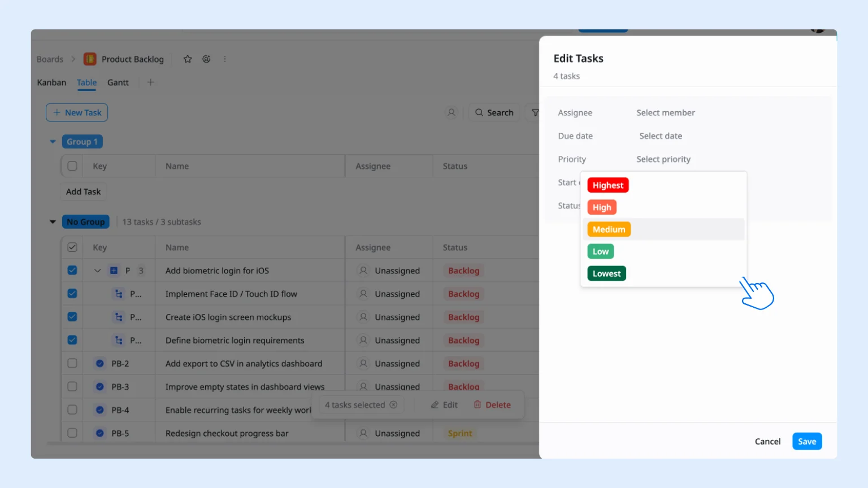Click assignee avatar on Add export to CSV row
Image resolution: width=868 pixels, height=488 pixels.
[363, 363]
